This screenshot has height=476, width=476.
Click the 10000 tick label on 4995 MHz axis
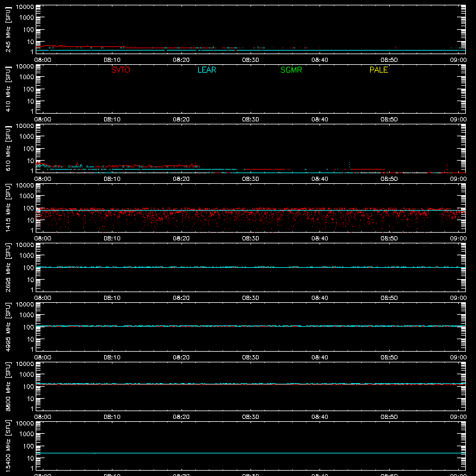pyautogui.click(x=25, y=305)
